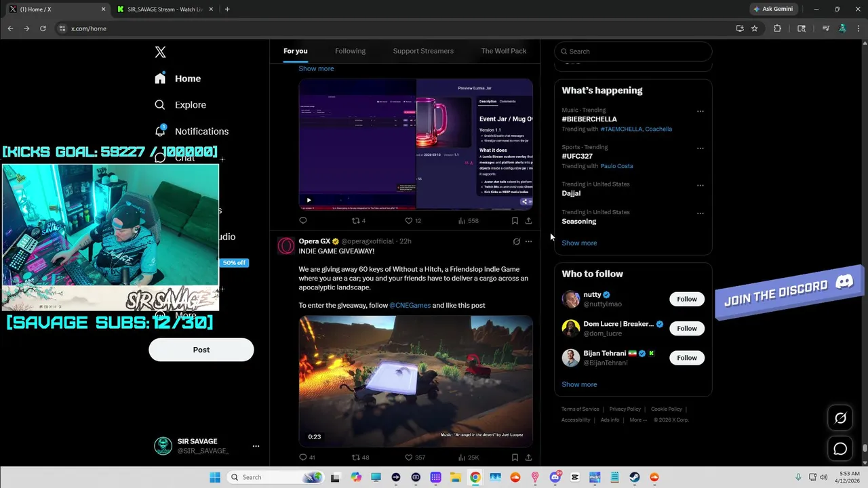Screen dimensions: 868x488
Task: Open Paulo Costa trending link
Action: tap(616, 166)
